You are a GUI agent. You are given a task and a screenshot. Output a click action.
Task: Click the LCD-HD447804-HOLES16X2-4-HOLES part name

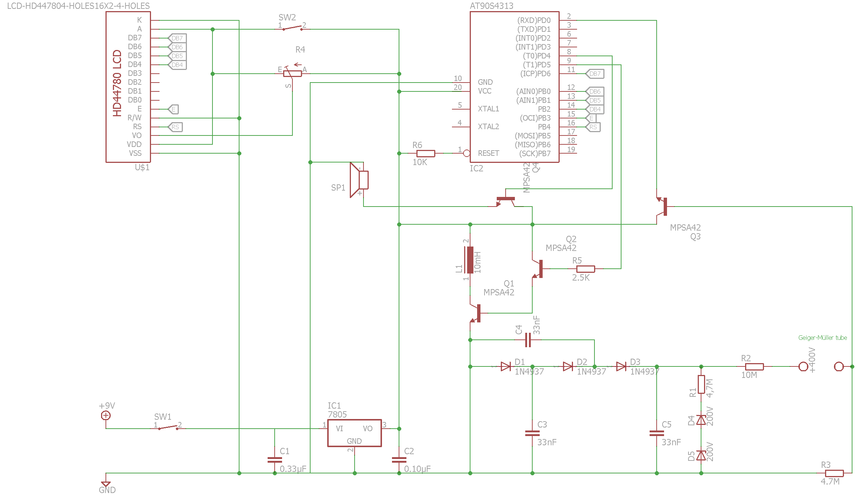78,6
